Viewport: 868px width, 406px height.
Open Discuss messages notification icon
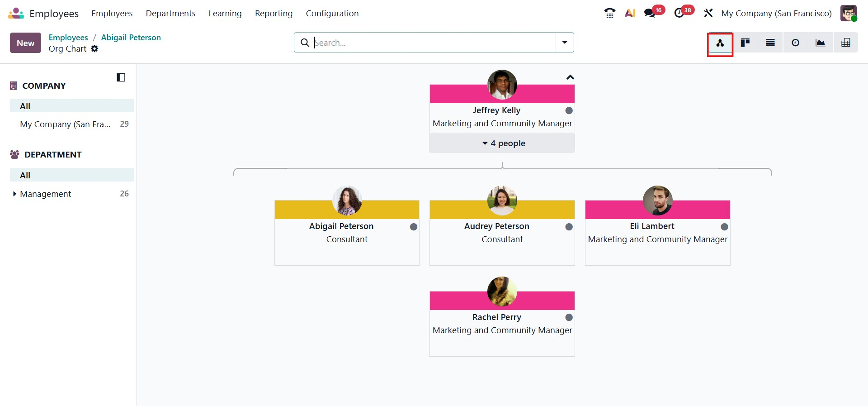point(650,13)
